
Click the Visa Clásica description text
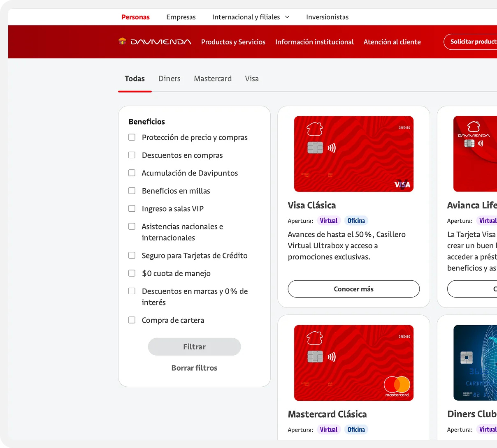click(347, 245)
